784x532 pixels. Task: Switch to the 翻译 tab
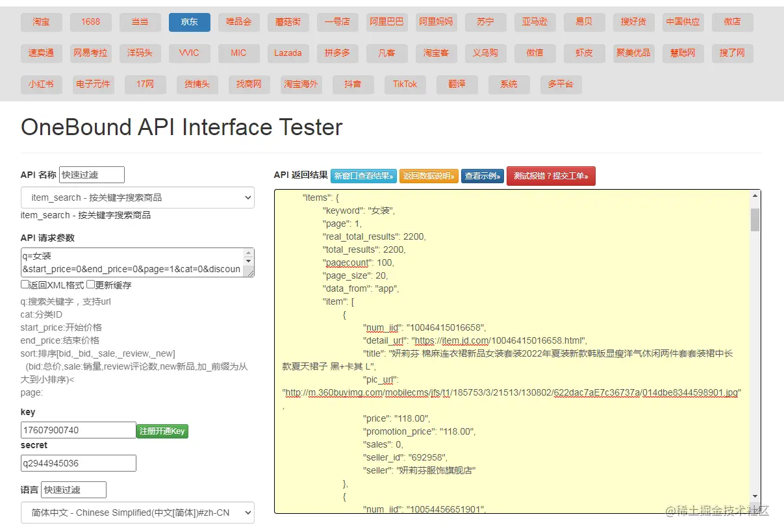pos(457,84)
